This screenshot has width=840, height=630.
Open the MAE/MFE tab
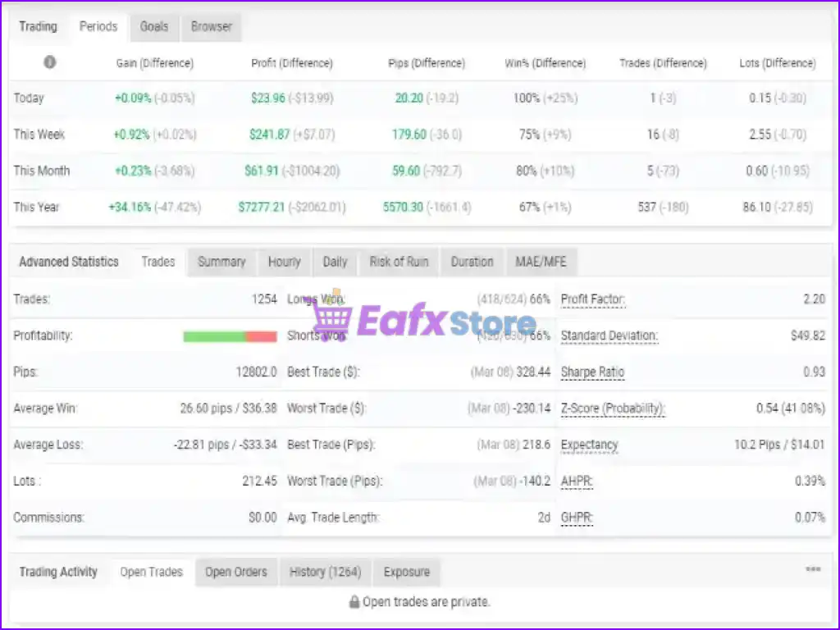[x=541, y=262]
